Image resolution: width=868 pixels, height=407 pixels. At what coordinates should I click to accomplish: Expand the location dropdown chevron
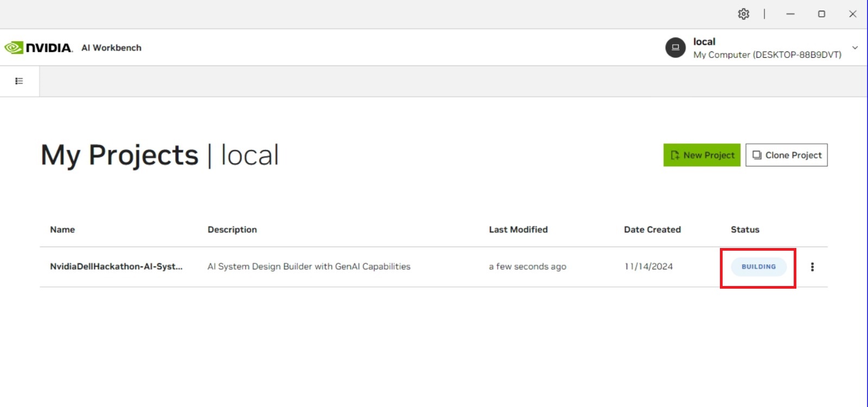coord(855,48)
